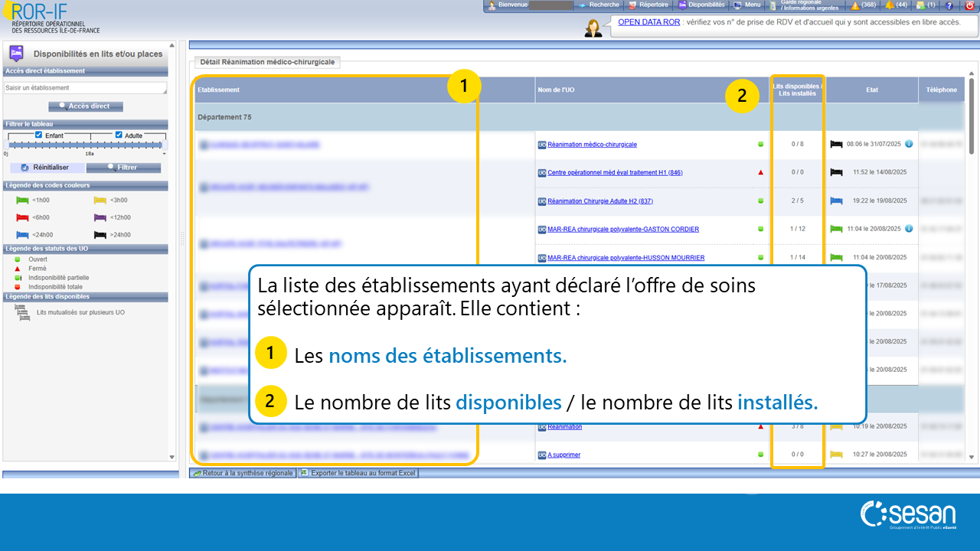980x551 pixels.
Task: Click info icon beside 08:06 le 31/07/2025
Action: click(909, 144)
